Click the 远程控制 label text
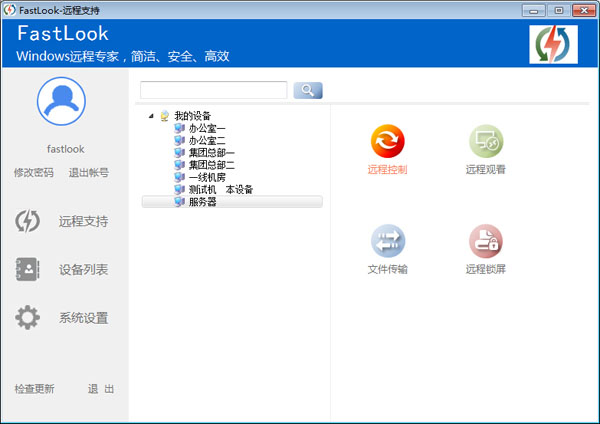The height and width of the screenshot is (424, 600). click(x=387, y=170)
